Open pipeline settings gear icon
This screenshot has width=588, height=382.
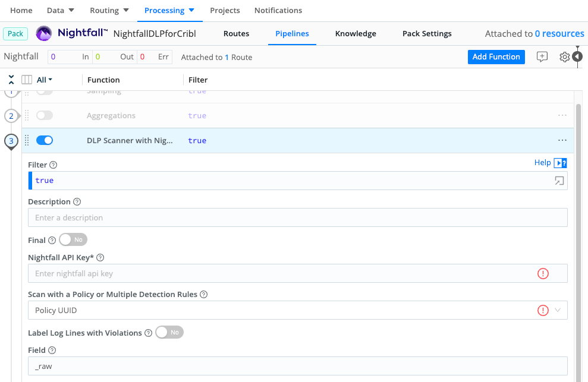[564, 57]
